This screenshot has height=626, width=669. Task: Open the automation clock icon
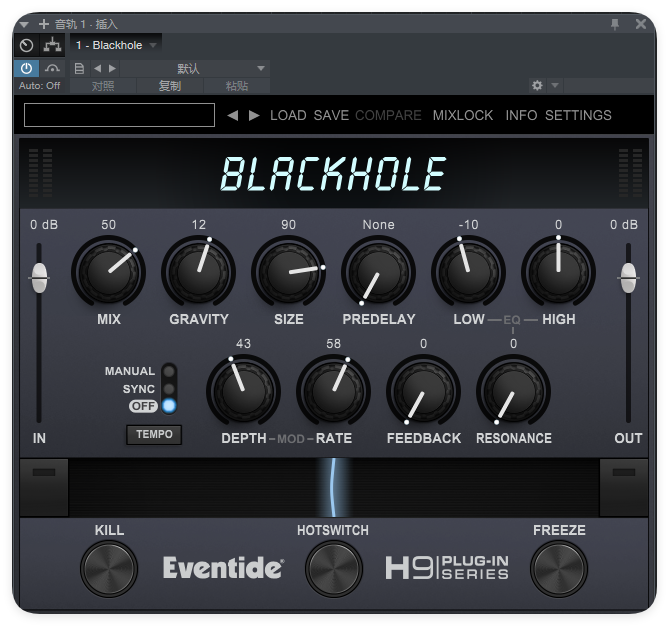[x=26, y=45]
